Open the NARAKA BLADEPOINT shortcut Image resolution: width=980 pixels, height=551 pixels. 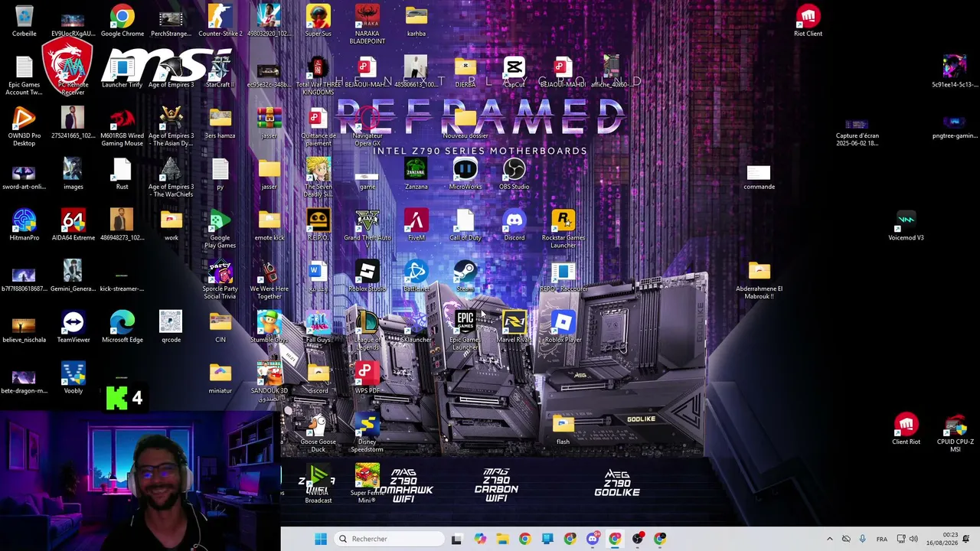click(367, 24)
